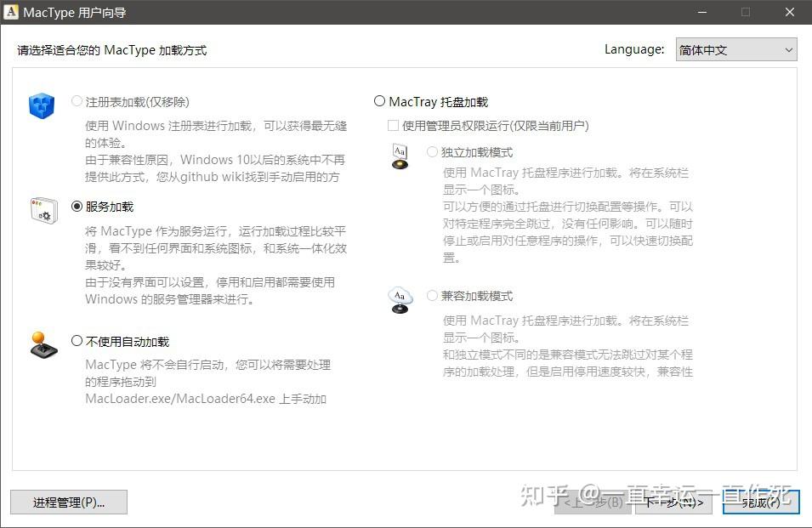Click the blue cube registry load icon
This screenshot has height=528, width=812.
42,105
